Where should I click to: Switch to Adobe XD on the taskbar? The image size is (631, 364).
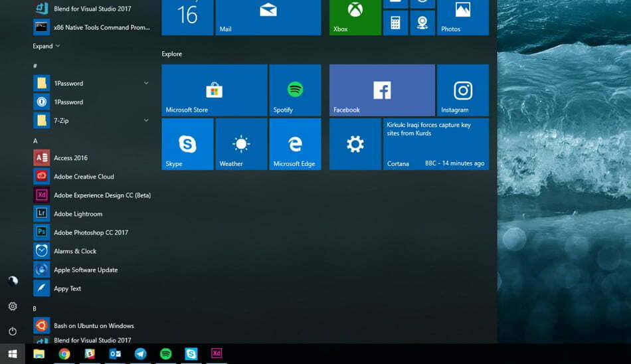(x=217, y=353)
